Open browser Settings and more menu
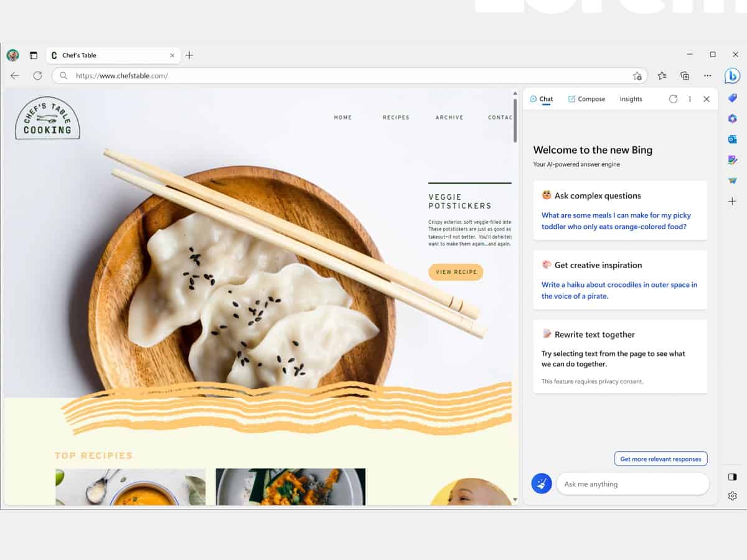Viewport: 747px width, 560px height. [707, 75]
